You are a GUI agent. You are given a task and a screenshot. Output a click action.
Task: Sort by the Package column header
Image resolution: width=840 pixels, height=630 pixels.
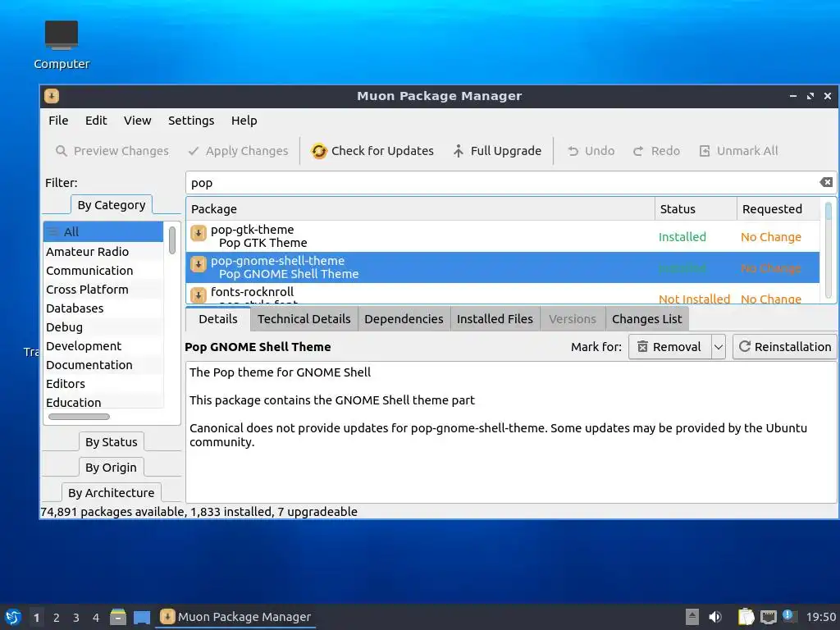tap(421, 209)
